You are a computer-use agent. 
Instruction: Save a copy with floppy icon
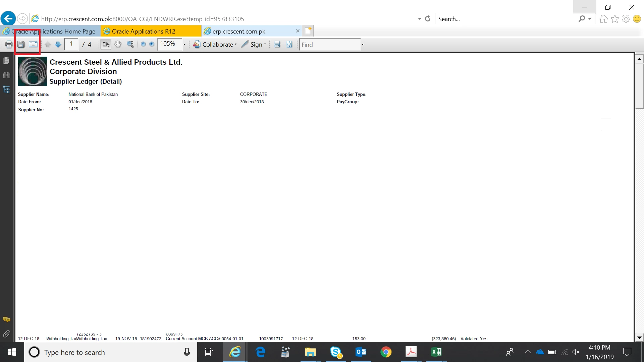pyautogui.click(x=21, y=44)
